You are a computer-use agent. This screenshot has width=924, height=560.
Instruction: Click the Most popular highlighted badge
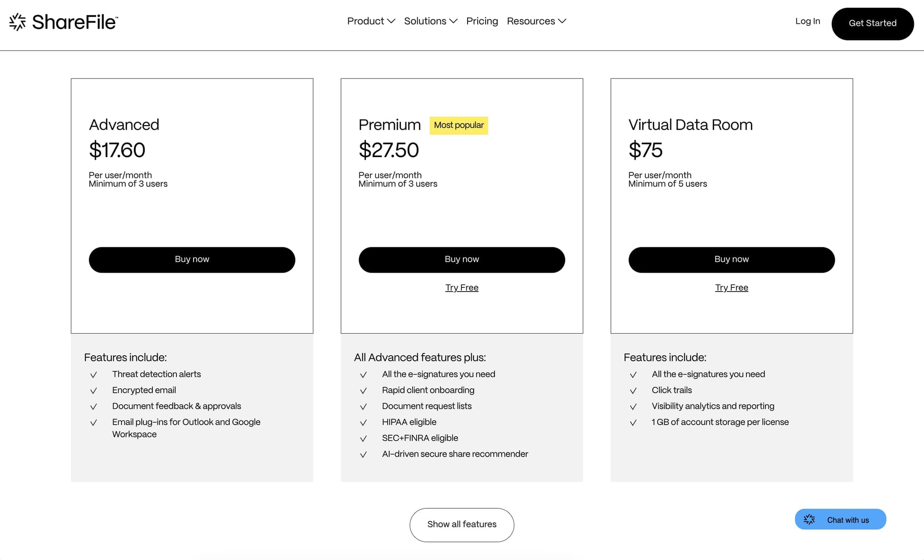coord(458,125)
